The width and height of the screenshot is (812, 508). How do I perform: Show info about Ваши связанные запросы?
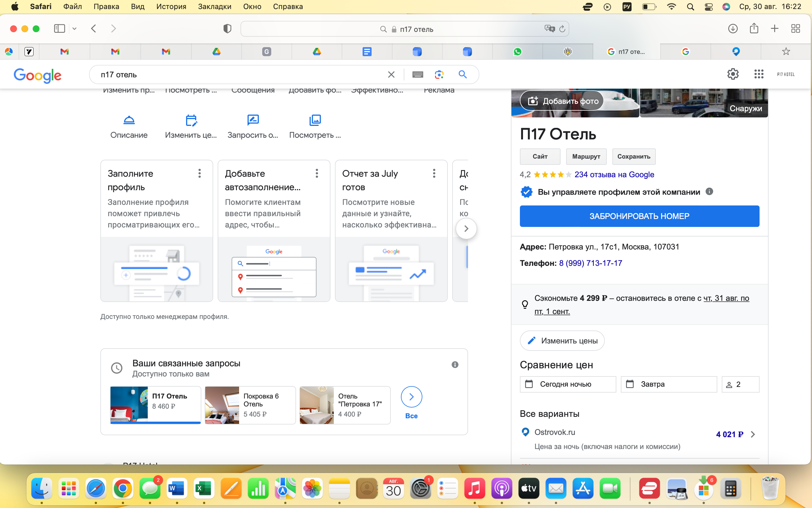click(455, 365)
